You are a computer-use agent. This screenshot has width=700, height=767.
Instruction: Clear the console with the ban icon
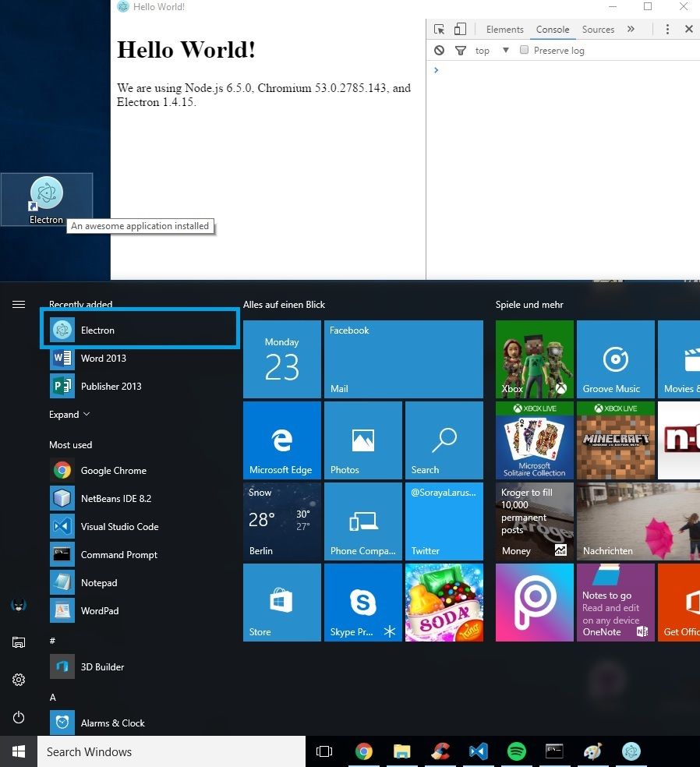click(440, 51)
